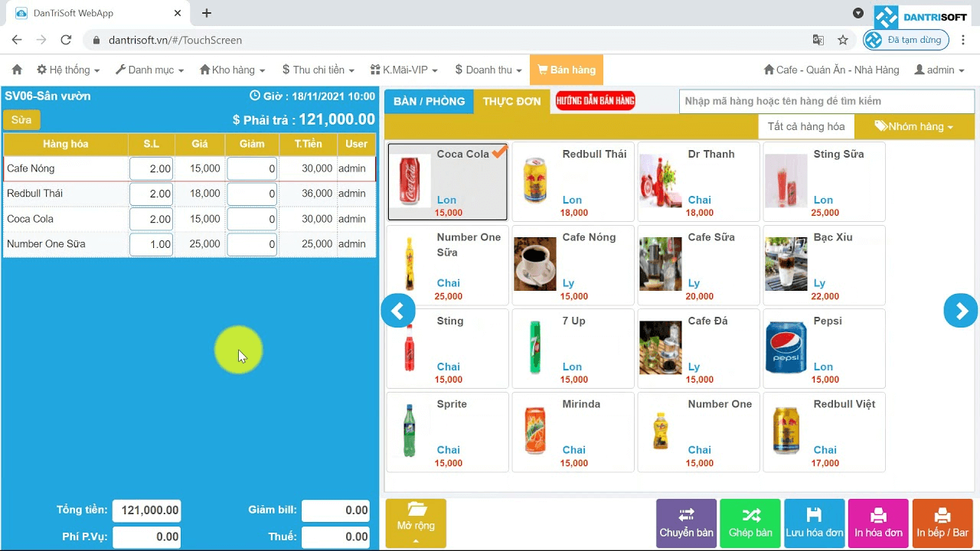The image size is (980, 551).
Task: Select the Sting 15,000 Chai card
Action: click(x=448, y=348)
